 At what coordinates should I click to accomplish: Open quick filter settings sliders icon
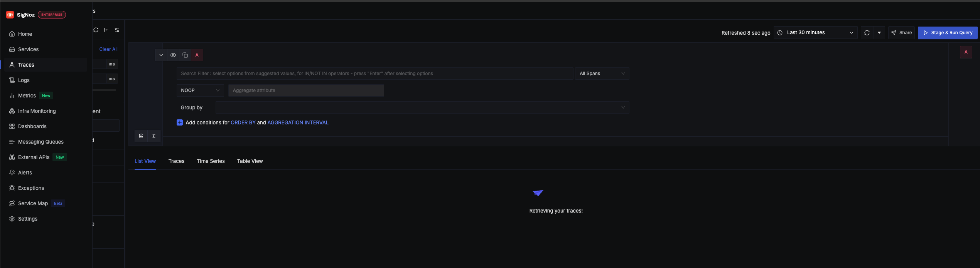[117, 30]
